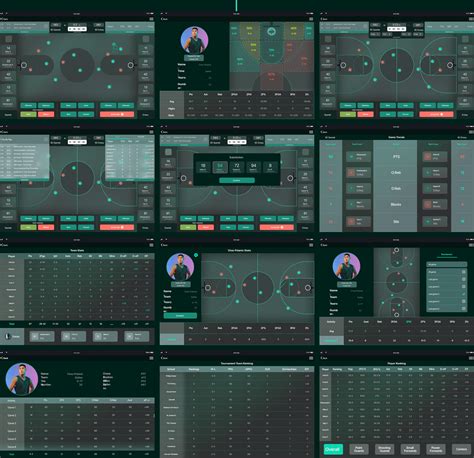Click the PTS category in Game Trends

[396, 157]
